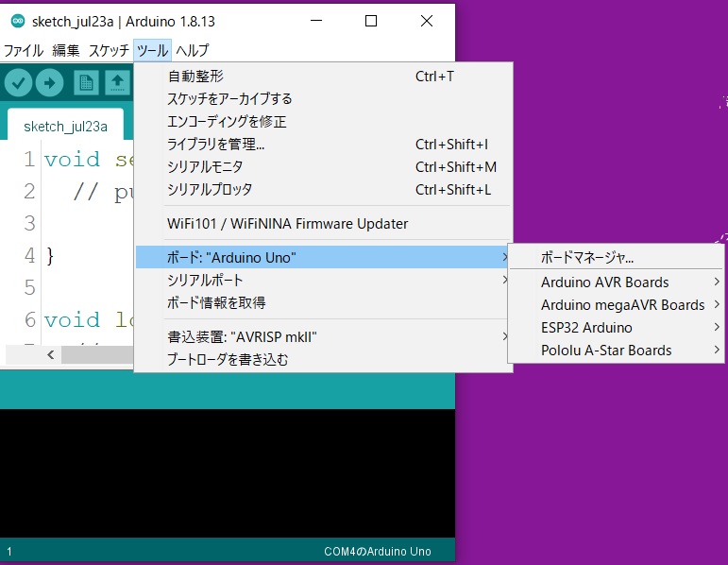Image resolution: width=728 pixels, height=565 pixels.
Task: Open シリアルプロッタ
Action: (x=324, y=190)
